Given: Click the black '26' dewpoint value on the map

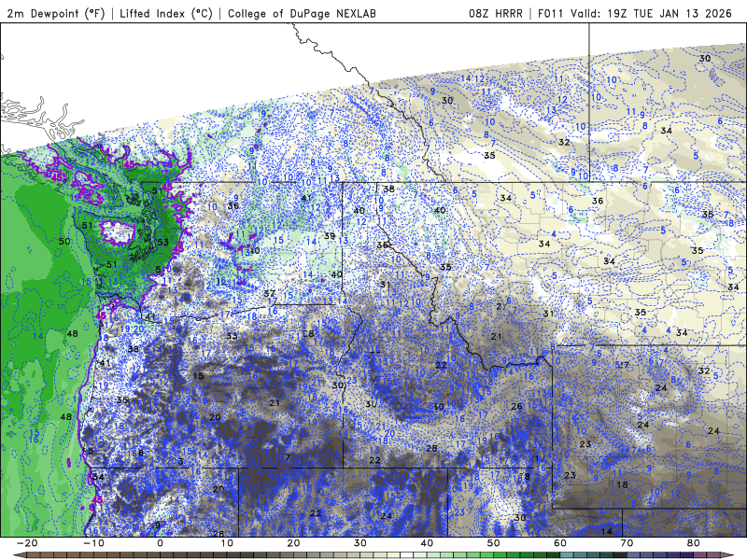Looking at the screenshot, I should click(x=516, y=407).
